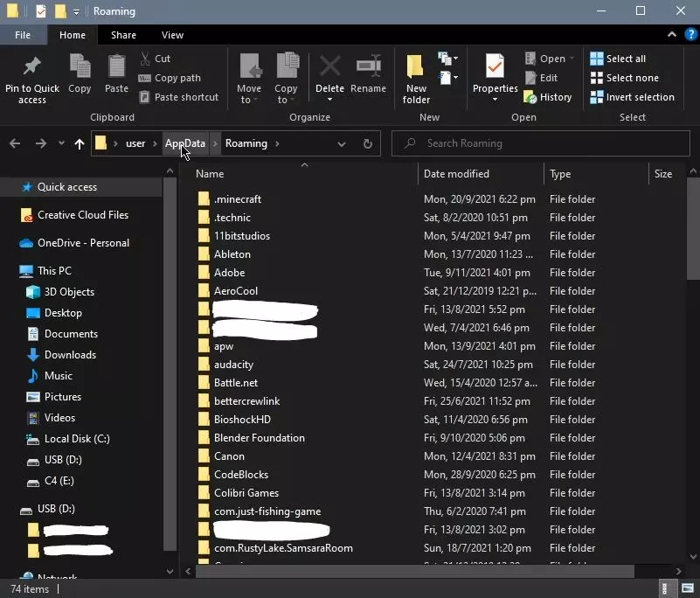Image resolution: width=700 pixels, height=598 pixels.
Task: Select the audacity folder
Action: point(233,365)
